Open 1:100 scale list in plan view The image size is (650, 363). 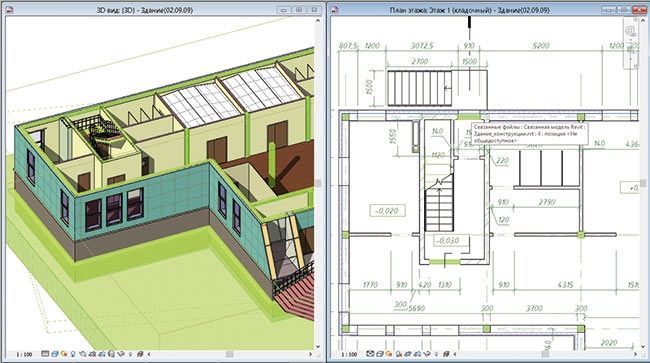pos(349,355)
